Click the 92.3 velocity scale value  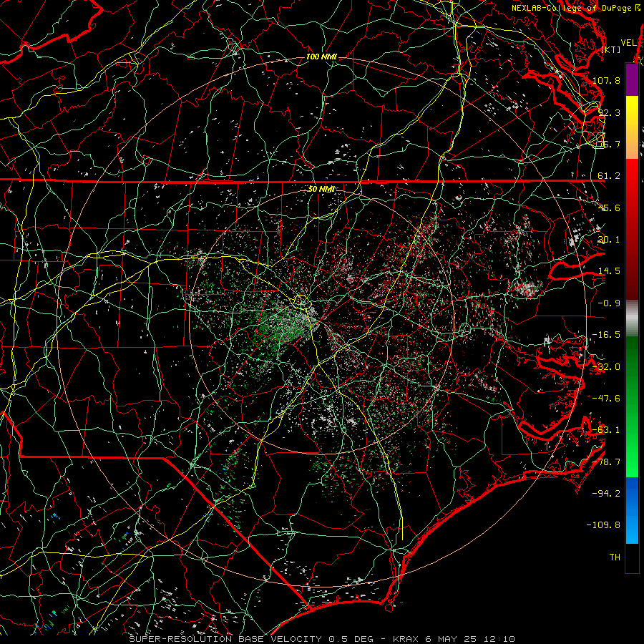609,112
